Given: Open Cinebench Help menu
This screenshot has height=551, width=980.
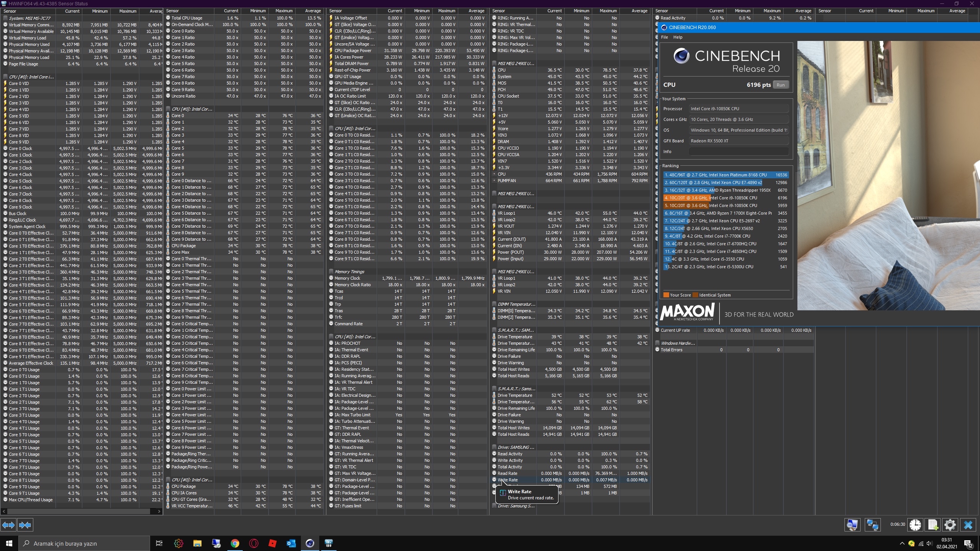Looking at the screenshot, I should 678,37.
